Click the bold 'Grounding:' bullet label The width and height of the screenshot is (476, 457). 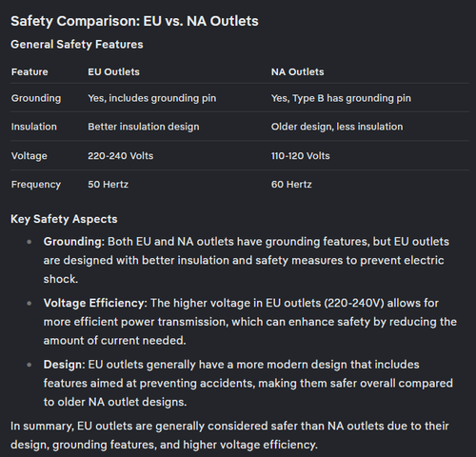pyautogui.click(x=74, y=242)
